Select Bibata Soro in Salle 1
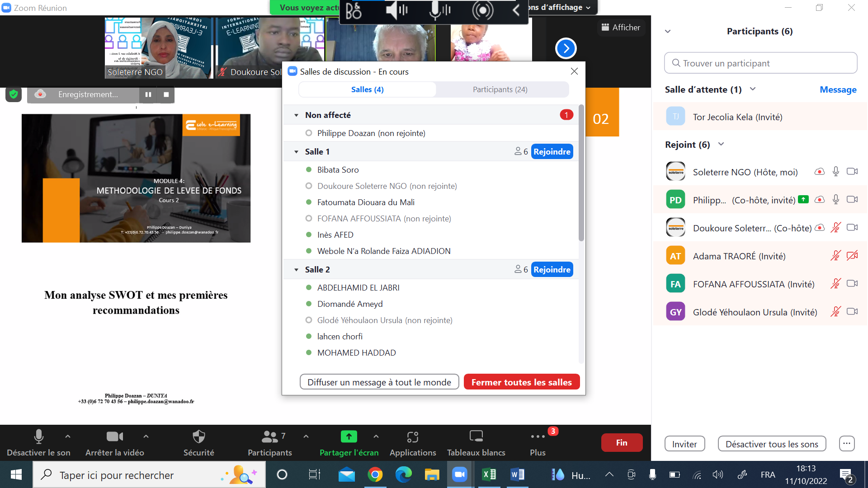This screenshot has width=868, height=488. pos(338,170)
